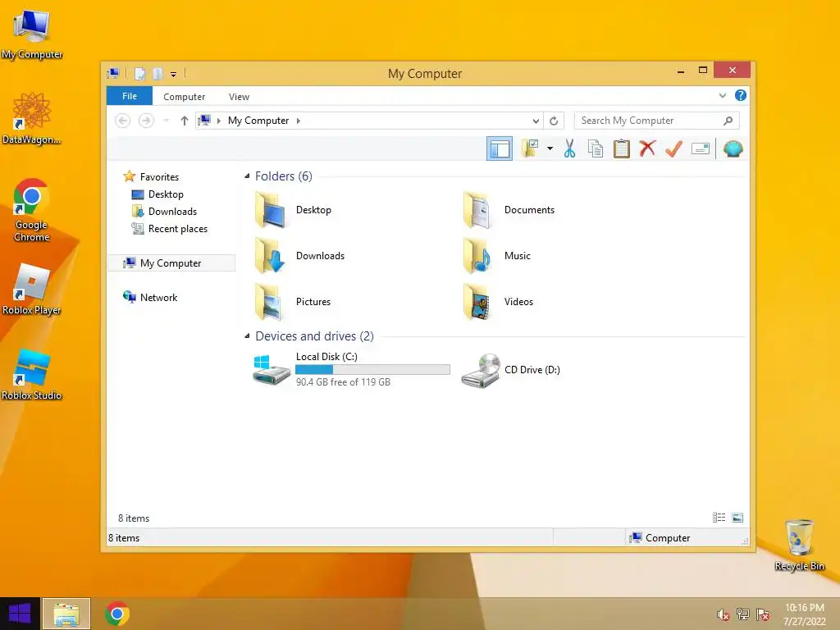840x630 pixels.
Task: Click the red X Delete icon
Action: tap(648, 148)
